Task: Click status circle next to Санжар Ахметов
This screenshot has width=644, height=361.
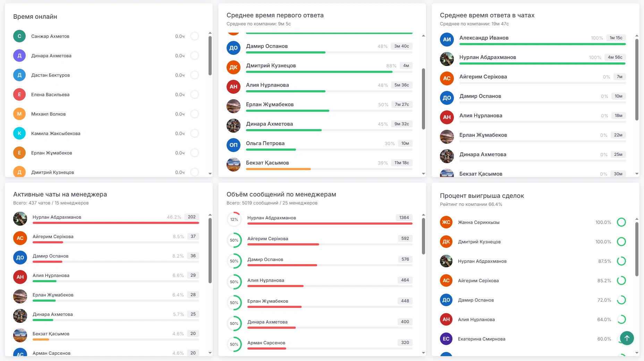Action: (x=195, y=36)
